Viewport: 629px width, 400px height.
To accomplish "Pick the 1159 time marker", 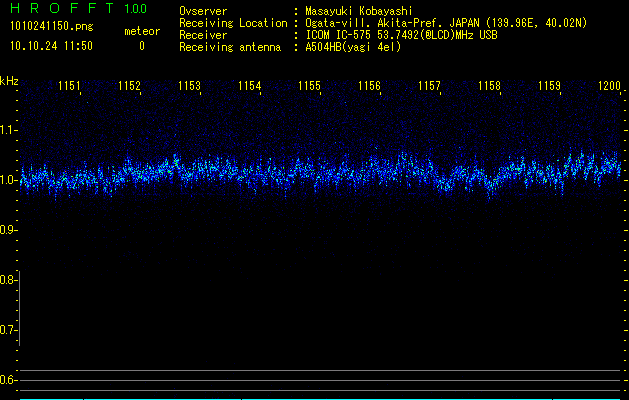I will click(x=549, y=86).
